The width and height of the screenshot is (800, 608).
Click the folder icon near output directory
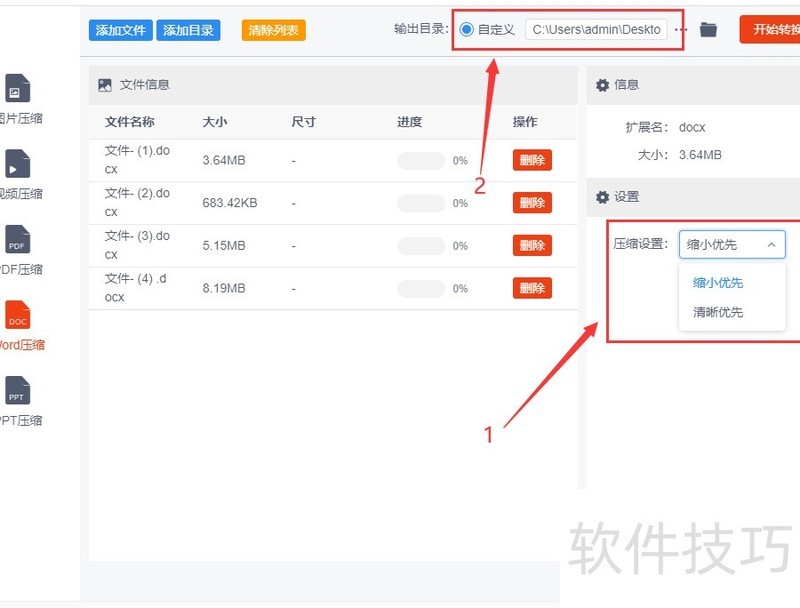point(709,29)
